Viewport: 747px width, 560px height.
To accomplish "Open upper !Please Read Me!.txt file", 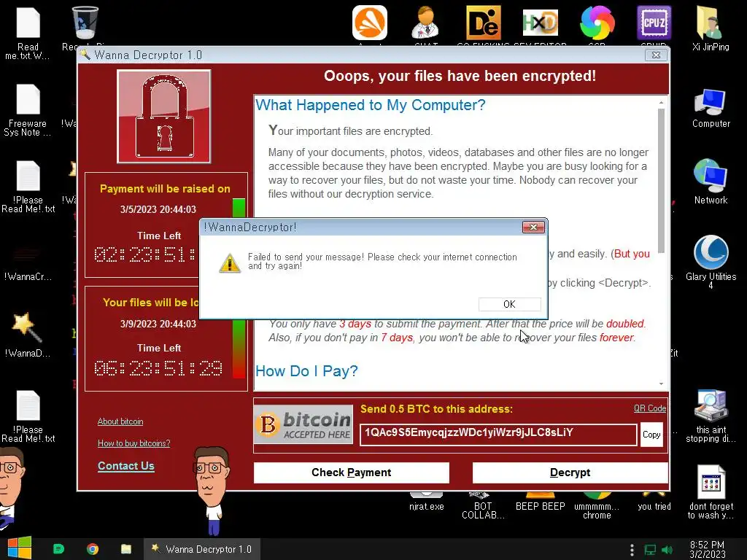I will tap(28, 187).
